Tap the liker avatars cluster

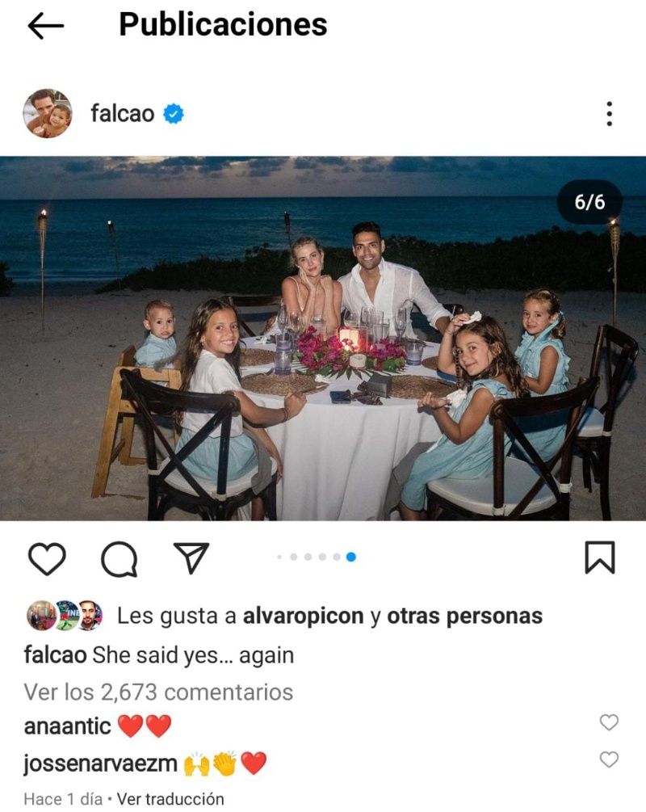click(x=65, y=615)
